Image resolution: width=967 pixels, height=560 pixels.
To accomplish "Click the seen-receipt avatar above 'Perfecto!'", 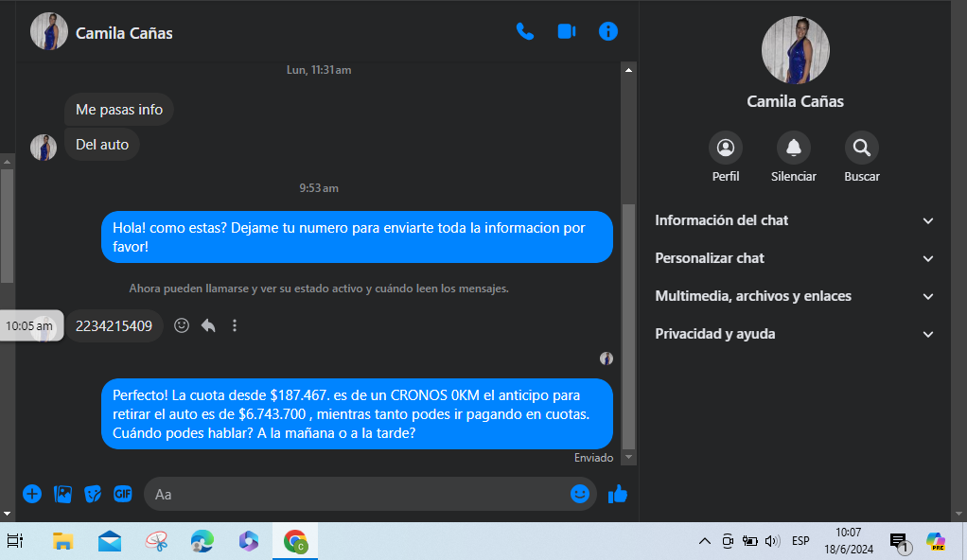I will point(607,359).
